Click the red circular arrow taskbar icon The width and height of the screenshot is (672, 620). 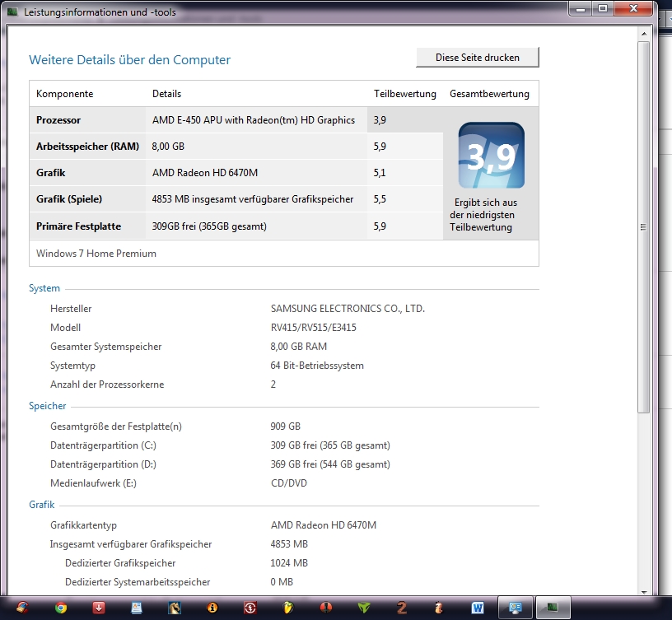point(250,608)
